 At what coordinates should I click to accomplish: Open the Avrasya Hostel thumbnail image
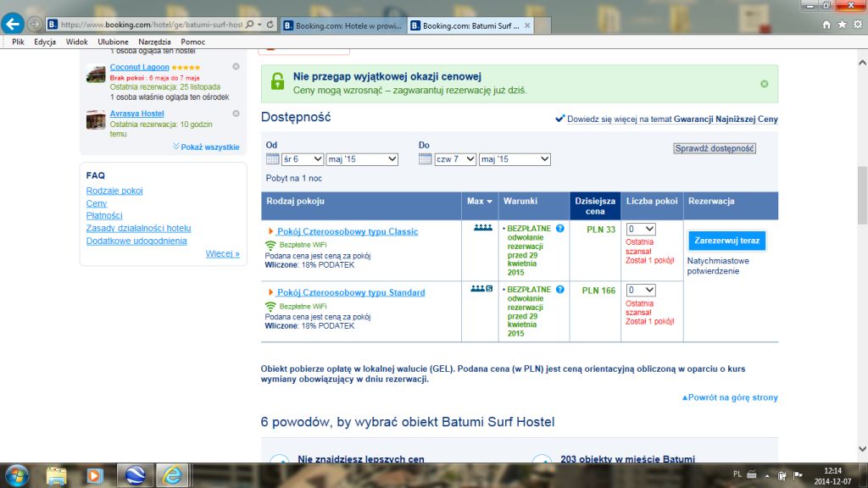coord(96,119)
